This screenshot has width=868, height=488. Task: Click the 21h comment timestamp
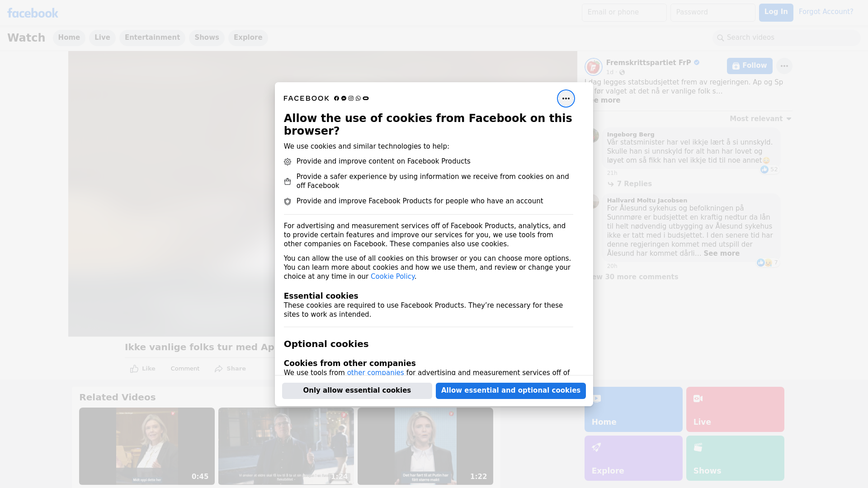tap(612, 173)
